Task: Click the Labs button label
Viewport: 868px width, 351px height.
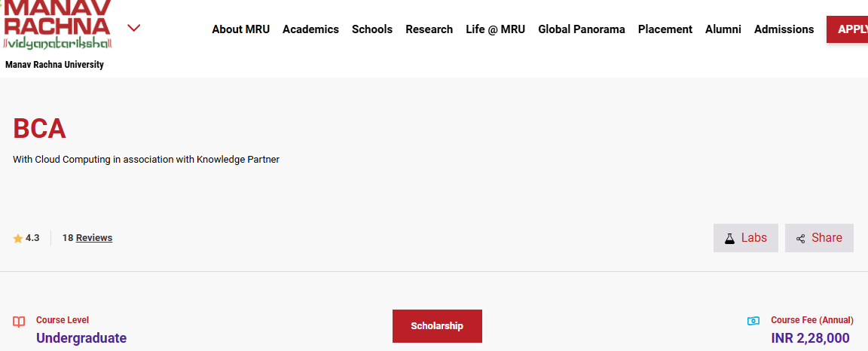Action: [x=754, y=237]
